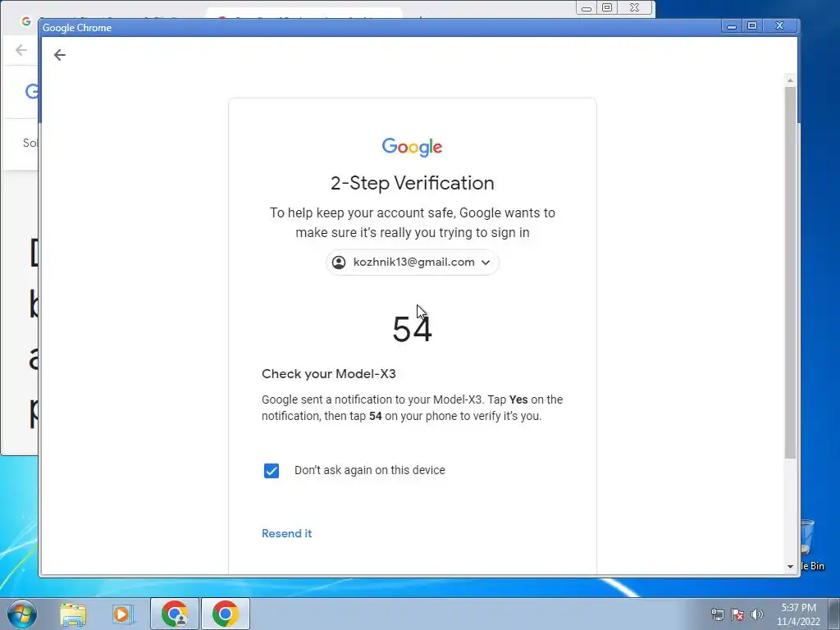Close the Google Chrome sign-in window
The image size is (840, 630).
[x=780, y=25]
